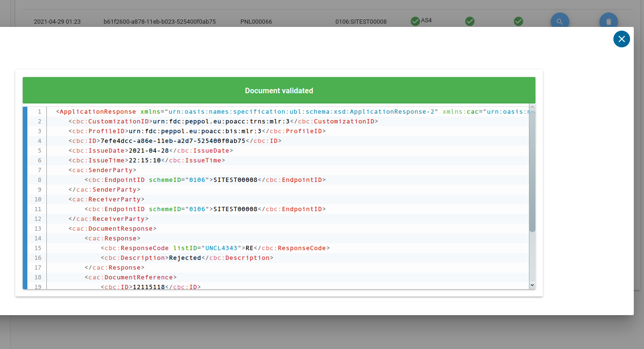Viewport: 644px width, 349px height.
Task: Click the trash delete icon in background row
Action: (x=609, y=21)
